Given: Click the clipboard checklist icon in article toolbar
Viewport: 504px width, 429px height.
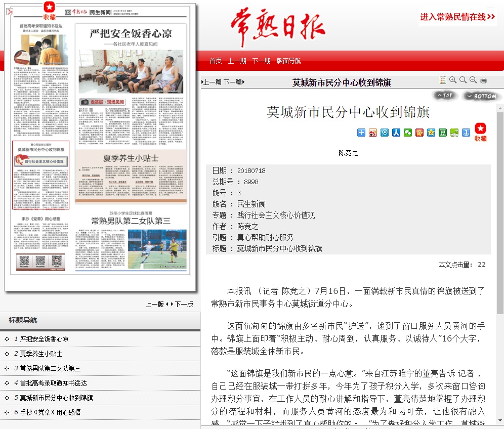Looking at the screenshot, I should (443, 80).
